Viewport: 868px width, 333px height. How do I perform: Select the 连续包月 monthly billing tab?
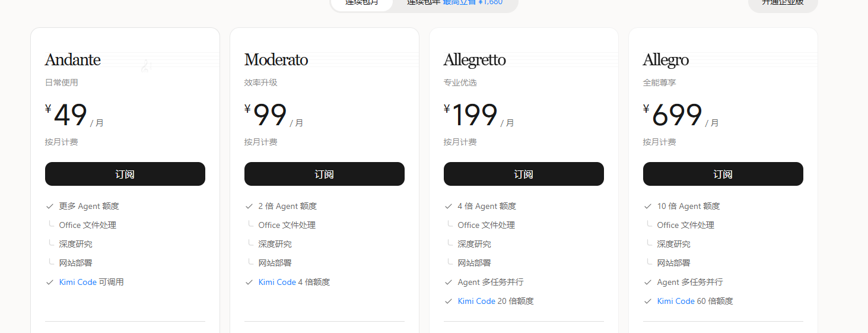tap(362, 3)
